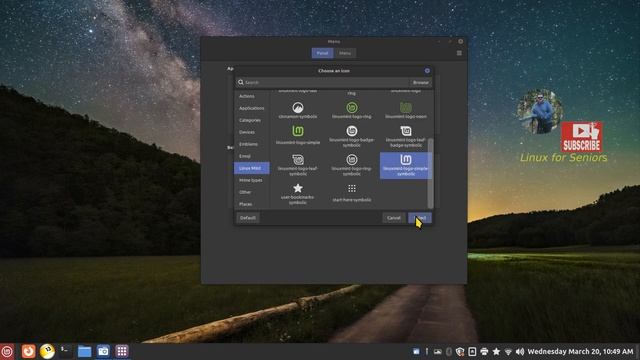Select the Emblems category
Screen dimensions: 640x360
click(x=251, y=144)
